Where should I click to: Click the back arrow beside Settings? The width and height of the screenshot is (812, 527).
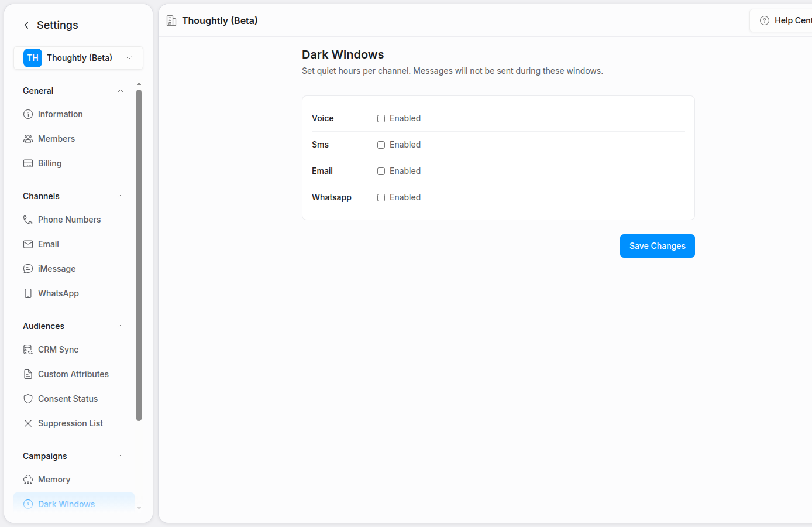tap(26, 25)
